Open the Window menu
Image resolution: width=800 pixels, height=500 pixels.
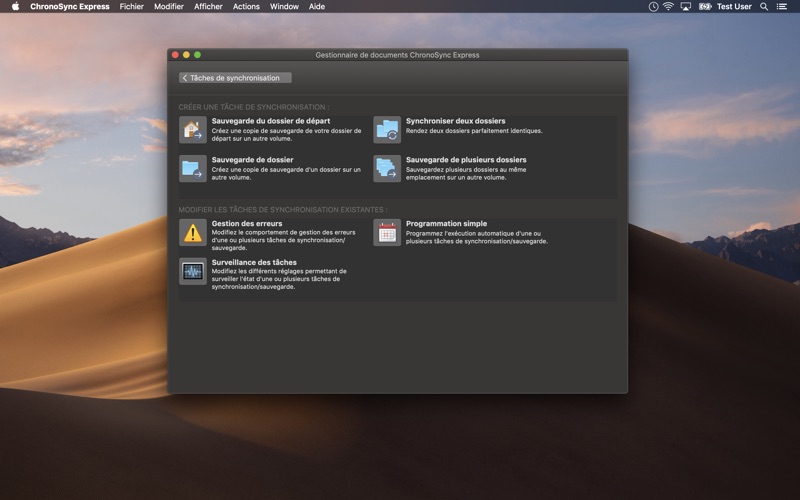click(x=284, y=7)
